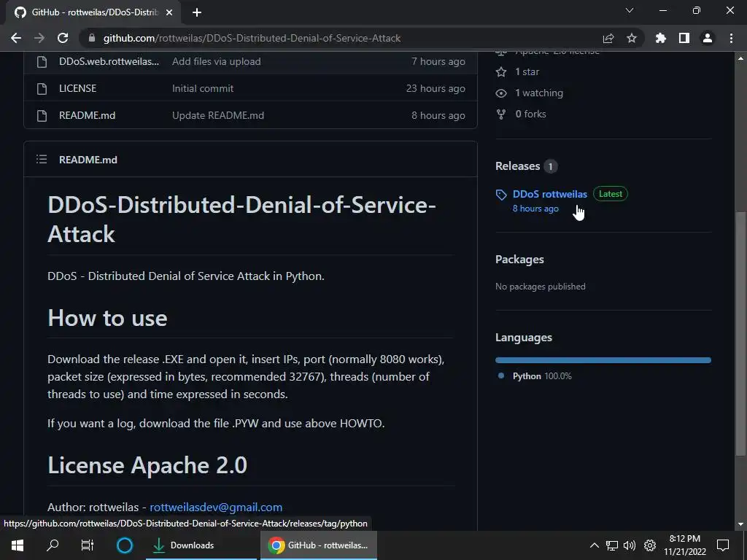Open the DDoS.web.rottweilas file entry
Screen dimensions: 747x560
[x=109, y=61]
